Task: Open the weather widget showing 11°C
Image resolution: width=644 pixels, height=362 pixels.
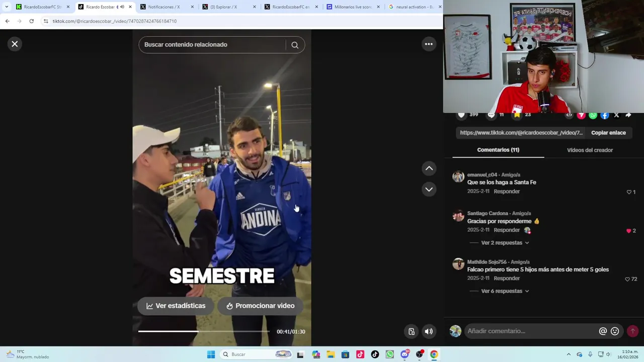Action: 28,354
